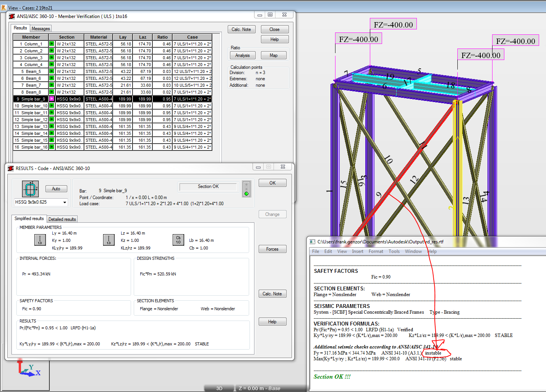The width and height of the screenshot is (546, 392).
Task: Click the scrollbar of the member verification table
Action: point(216,96)
